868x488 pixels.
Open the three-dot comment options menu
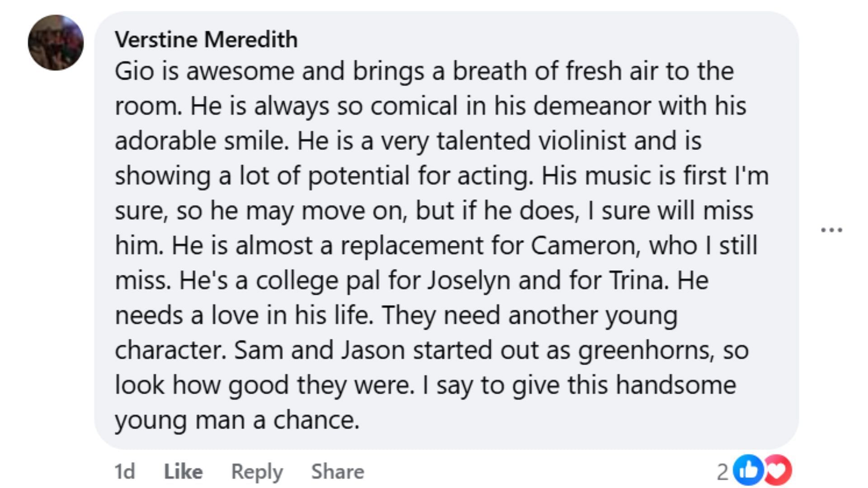[x=831, y=230]
